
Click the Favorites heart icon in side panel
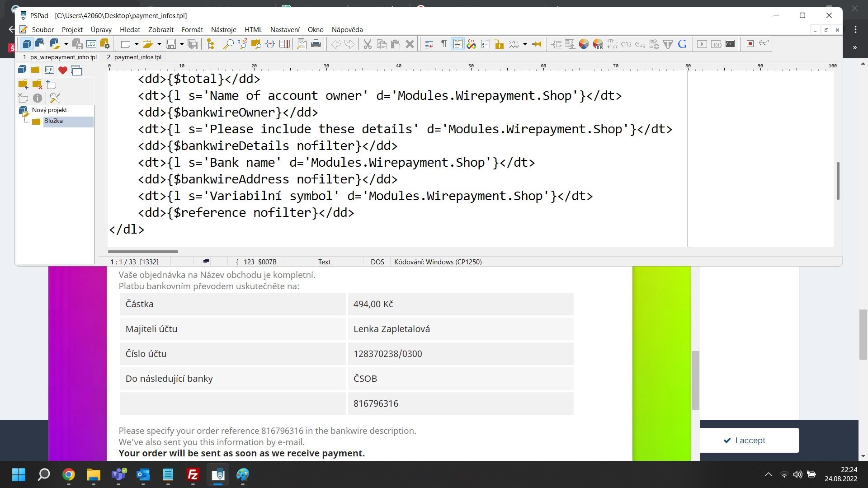(63, 70)
